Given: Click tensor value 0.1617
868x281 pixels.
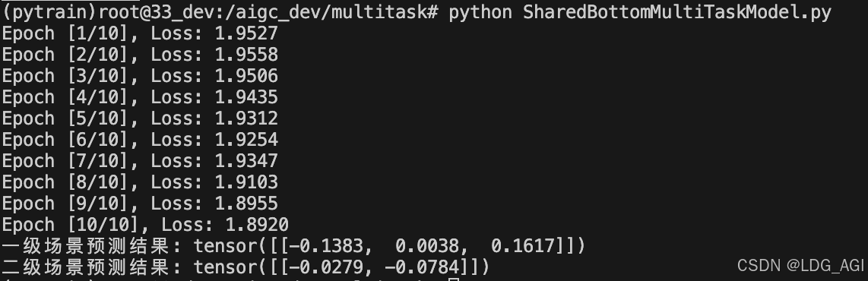Looking at the screenshot, I should coord(522,245).
